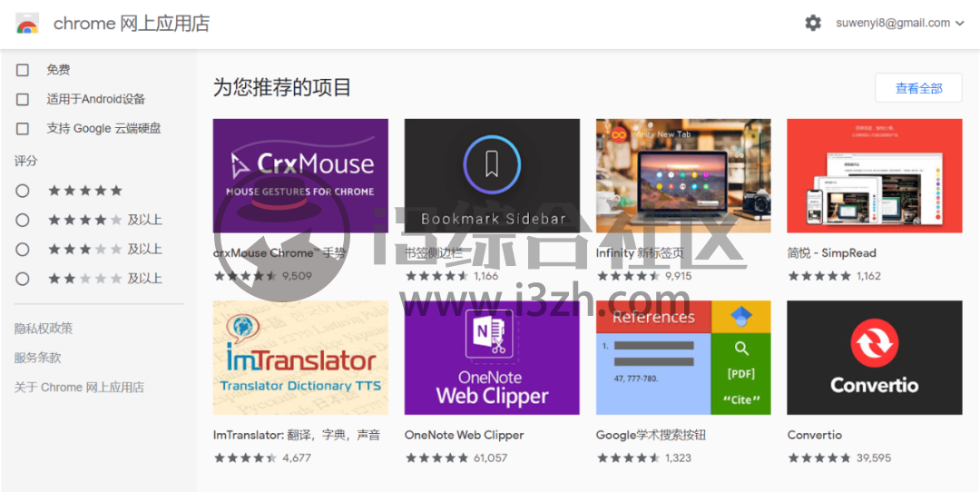Open the red SimpRead extension thumbnail
The image size is (980, 492).
(x=875, y=176)
